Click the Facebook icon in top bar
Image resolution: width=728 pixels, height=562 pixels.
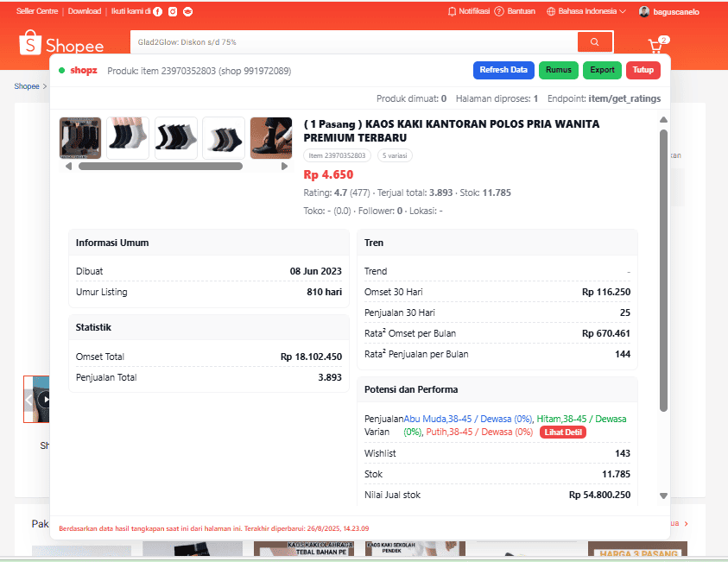pyautogui.click(x=158, y=11)
